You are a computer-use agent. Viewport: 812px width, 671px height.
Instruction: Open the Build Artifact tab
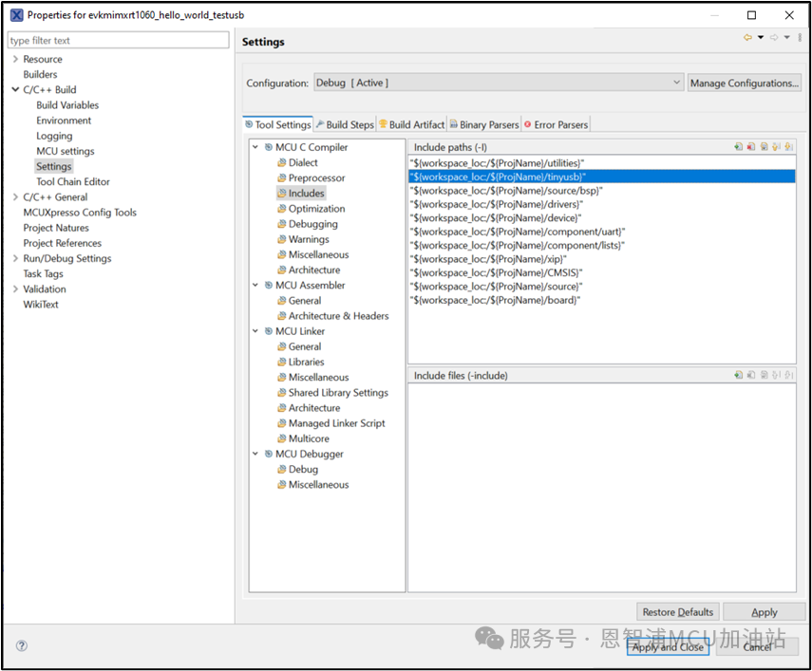click(x=411, y=124)
